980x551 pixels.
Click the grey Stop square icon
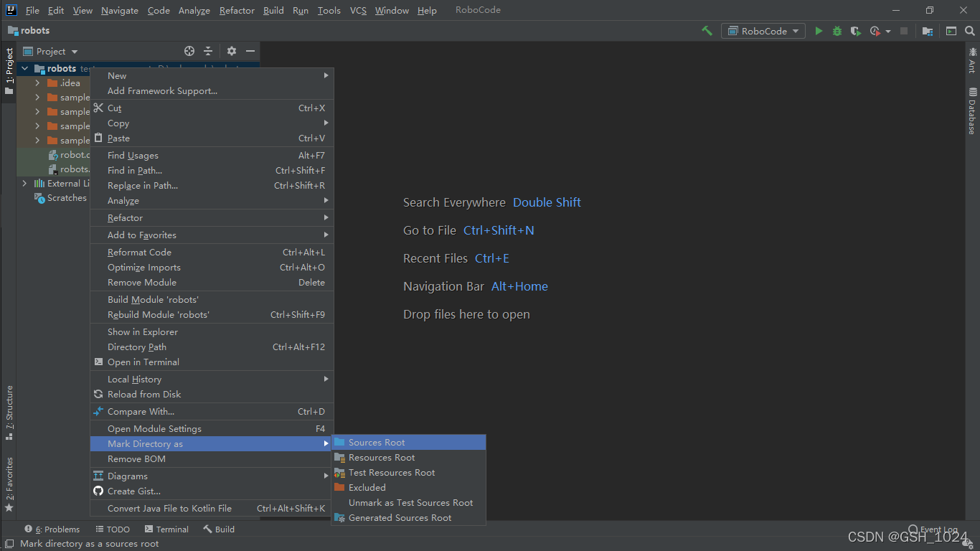tap(904, 31)
